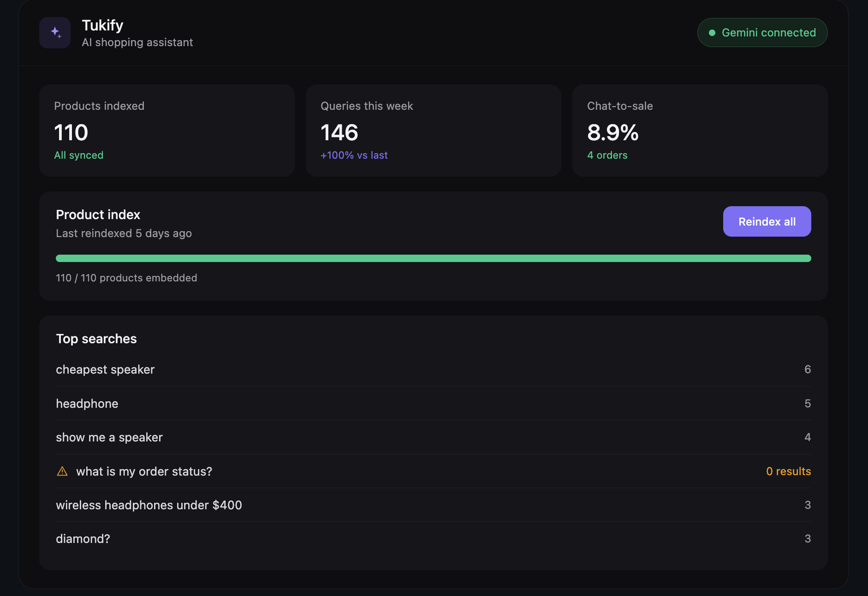Click the product embedding progress bar
868x596 pixels.
[x=433, y=258]
